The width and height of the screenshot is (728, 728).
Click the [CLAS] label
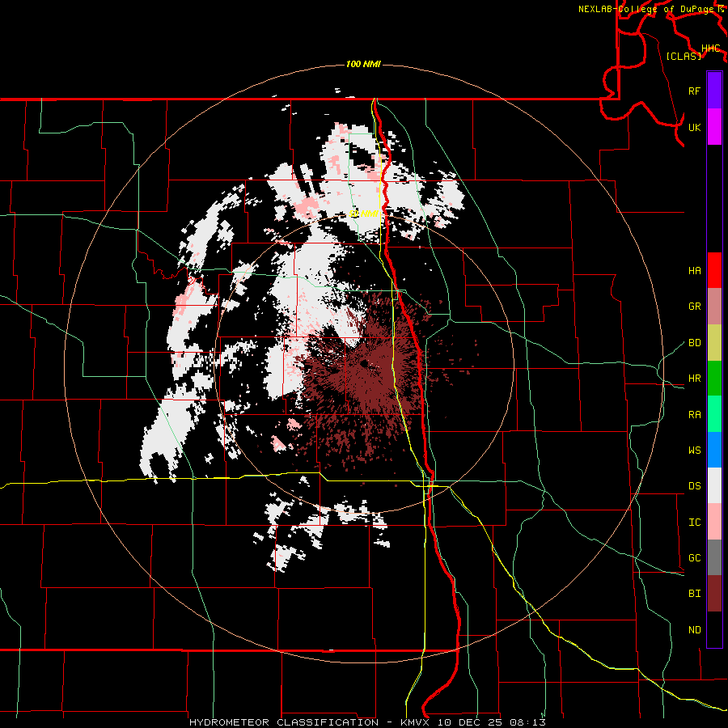(684, 56)
